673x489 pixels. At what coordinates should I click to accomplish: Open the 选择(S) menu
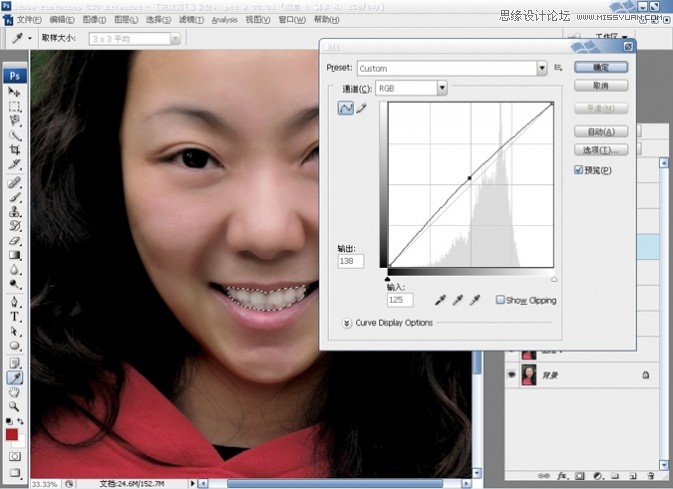[x=158, y=20]
